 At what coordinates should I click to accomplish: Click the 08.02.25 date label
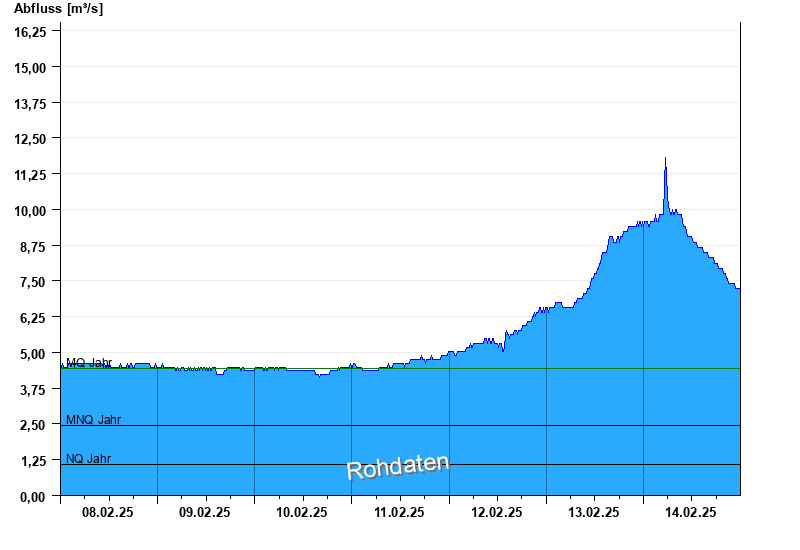(x=108, y=512)
